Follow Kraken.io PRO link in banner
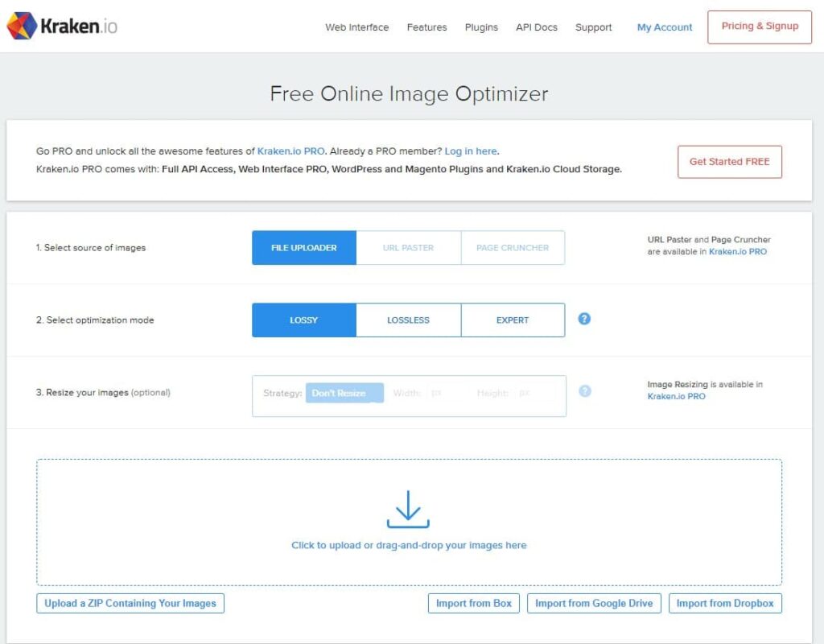 coord(290,151)
